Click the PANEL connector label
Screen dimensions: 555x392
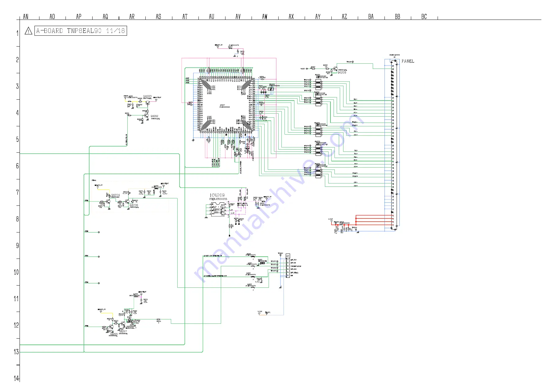408,61
